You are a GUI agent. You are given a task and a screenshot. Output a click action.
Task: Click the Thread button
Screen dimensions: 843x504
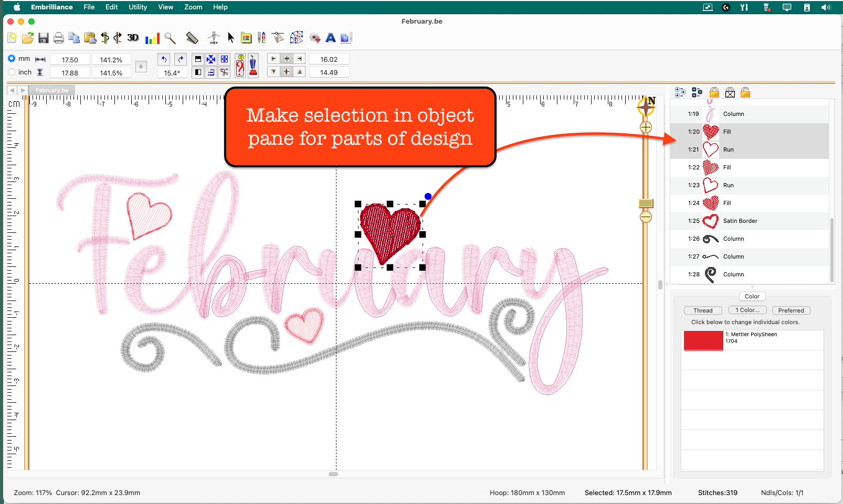pyautogui.click(x=703, y=310)
